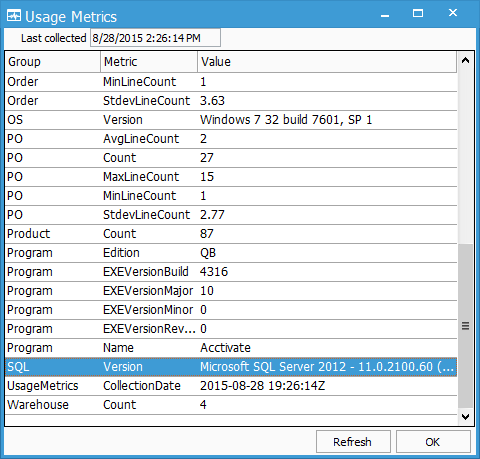Select the Product Count row
The height and width of the screenshot is (459, 480).
pos(231,234)
